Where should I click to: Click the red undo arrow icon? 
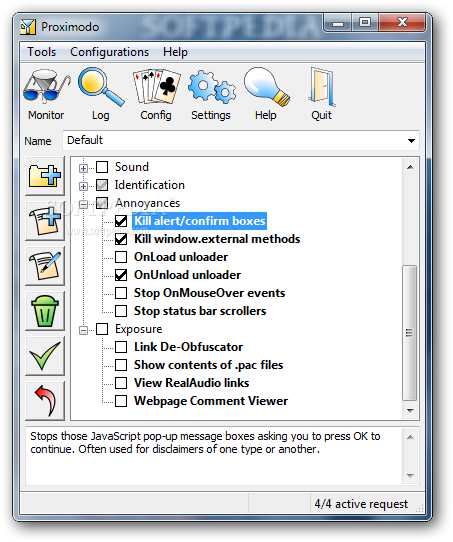point(45,401)
